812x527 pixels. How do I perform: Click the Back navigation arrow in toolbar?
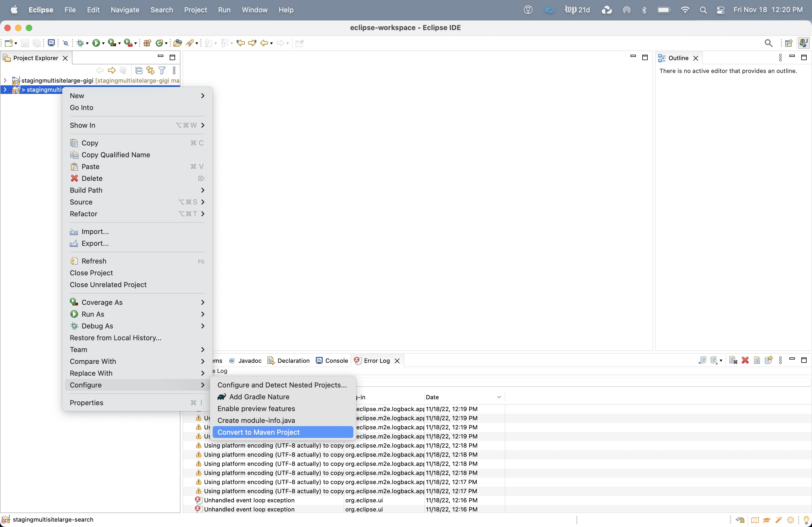tap(264, 43)
